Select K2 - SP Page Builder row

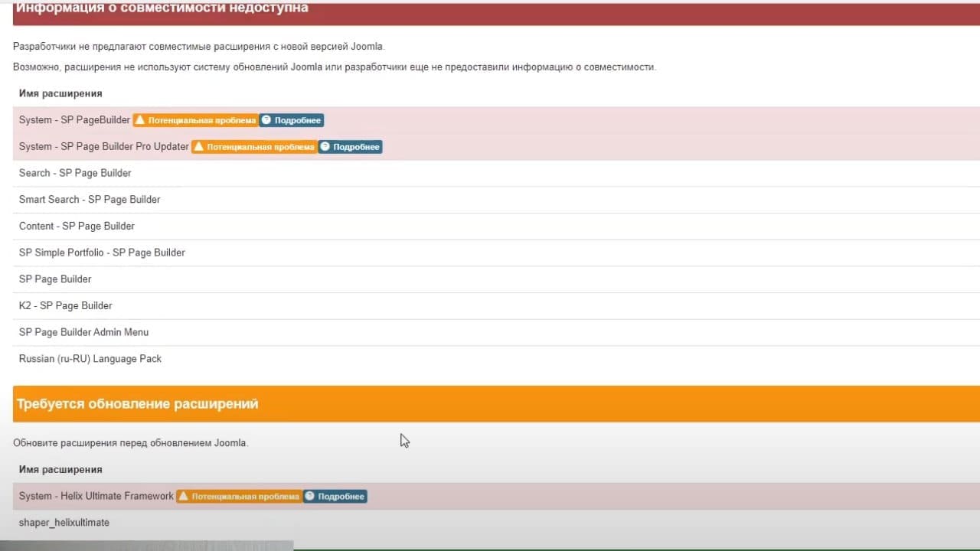pos(496,306)
